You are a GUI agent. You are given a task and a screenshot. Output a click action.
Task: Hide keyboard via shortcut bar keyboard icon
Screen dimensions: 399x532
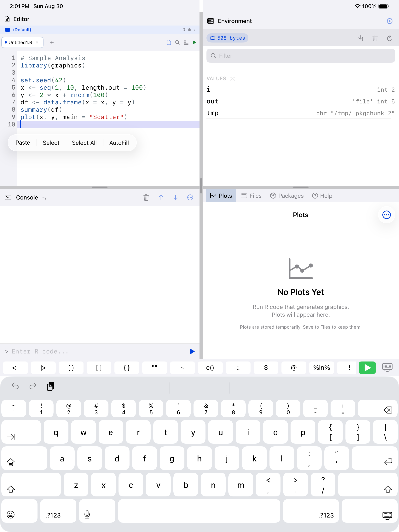coord(387,367)
